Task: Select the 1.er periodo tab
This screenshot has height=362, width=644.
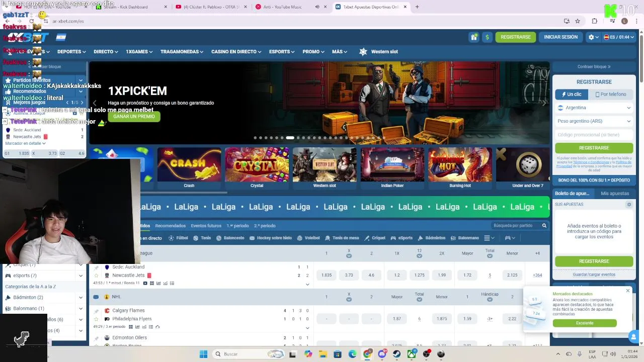Action: pos(237,226)
